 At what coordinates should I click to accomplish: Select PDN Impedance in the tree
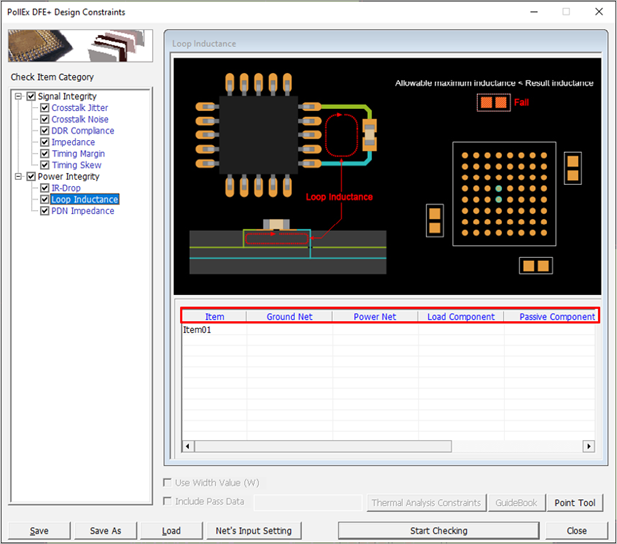click(82, 211)
